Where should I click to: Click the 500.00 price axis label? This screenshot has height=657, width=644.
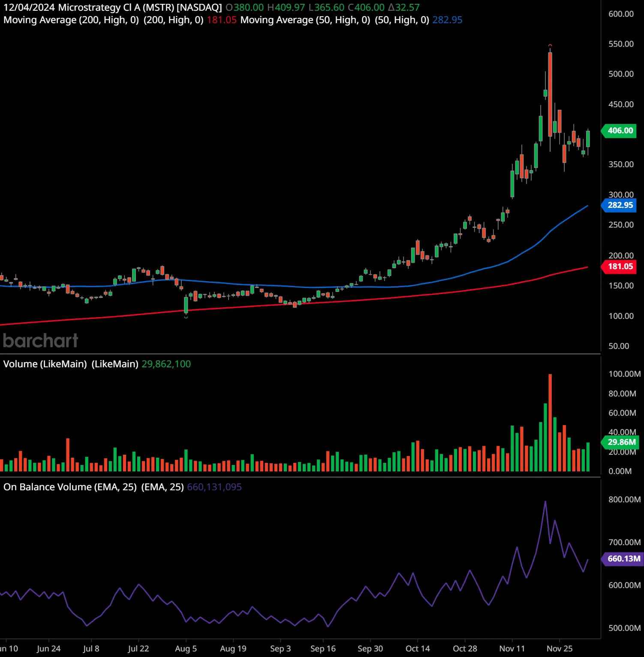click(621, 74)
